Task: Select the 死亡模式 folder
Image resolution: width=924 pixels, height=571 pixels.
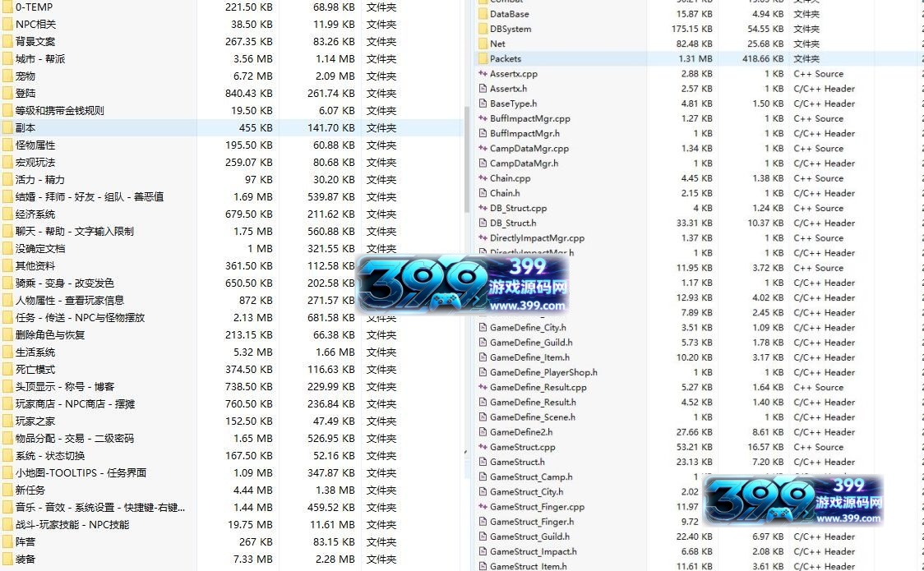Action: click(x=35, y=369)
